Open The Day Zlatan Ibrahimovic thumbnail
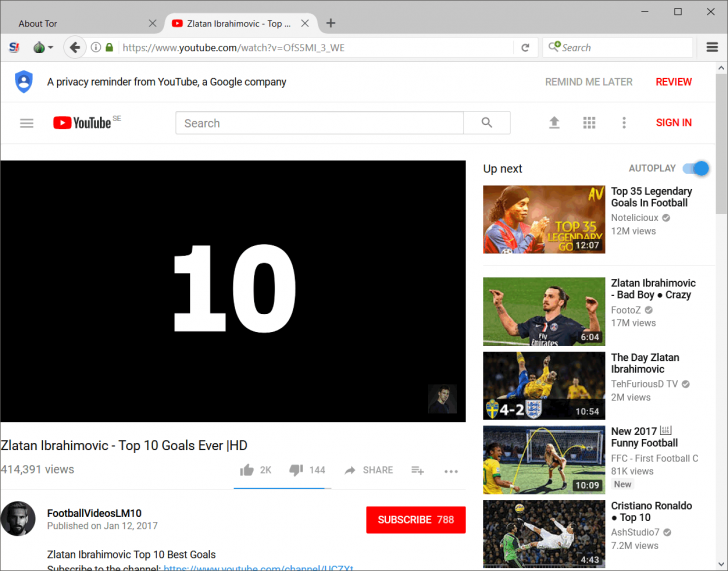Image resolution: width=728 pixels, height=571 pixels. pos(544,386)
